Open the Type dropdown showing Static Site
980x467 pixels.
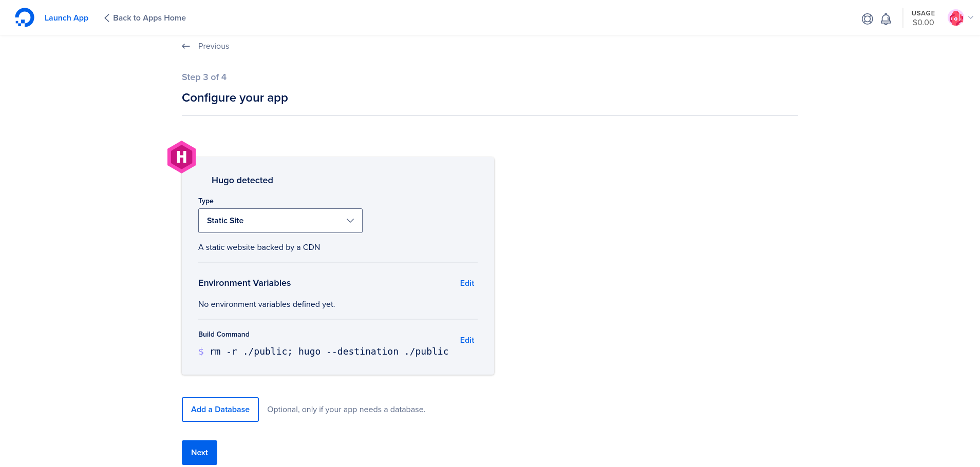coord(280,220)
